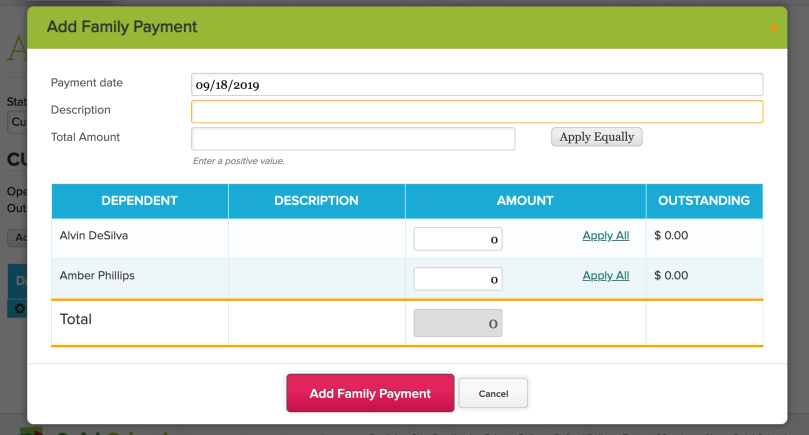Viewport: 809px width, 435px height.
Task: Click the Description column header
Action: tap(316, 201)
